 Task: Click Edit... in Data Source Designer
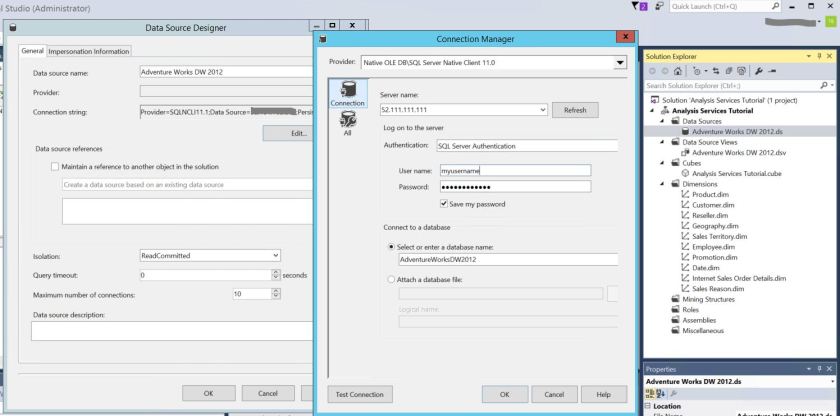pos(288,133)
